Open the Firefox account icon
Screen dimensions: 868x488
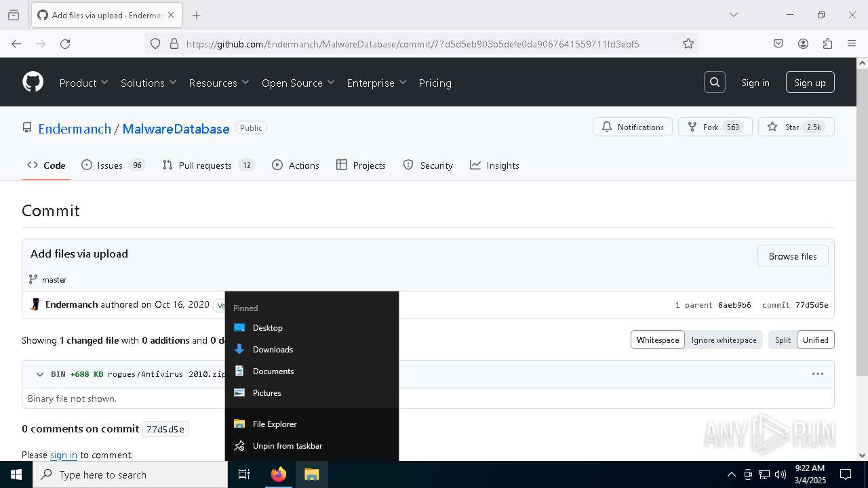[803, 43]
